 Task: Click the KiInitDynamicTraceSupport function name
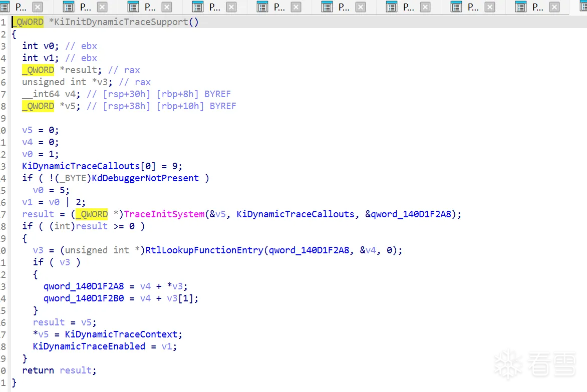pyautogui.click(x=121, y=22)
